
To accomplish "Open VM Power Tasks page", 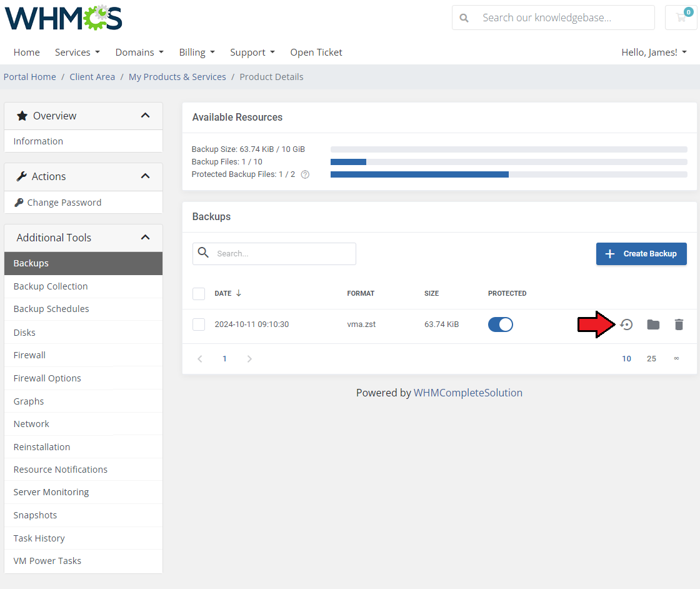I will point(84,561).
